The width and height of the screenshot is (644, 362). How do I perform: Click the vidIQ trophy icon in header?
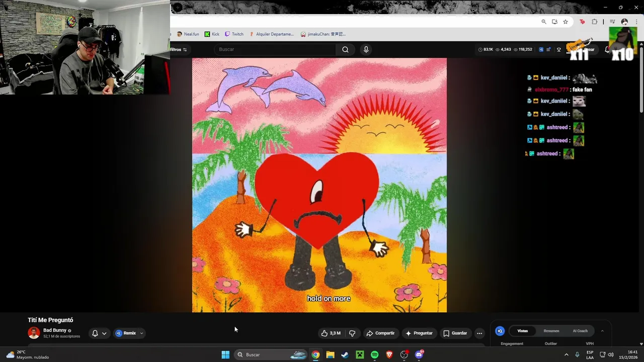[x=558, y=49]
